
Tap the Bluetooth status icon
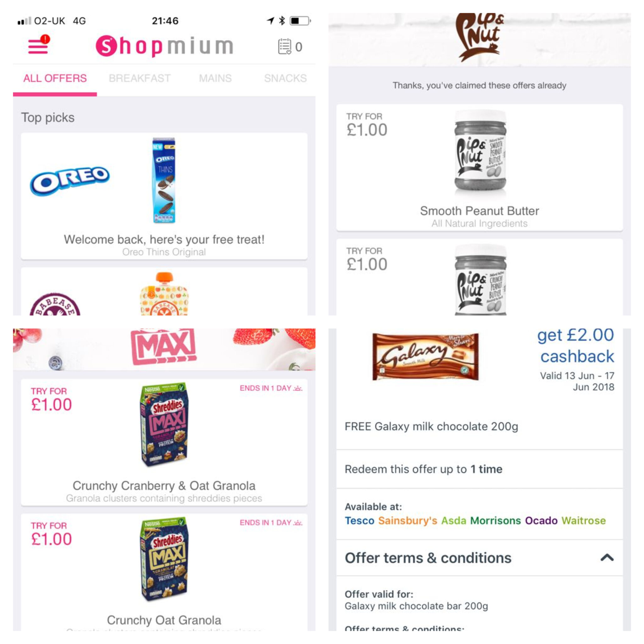tap(282, 21)
